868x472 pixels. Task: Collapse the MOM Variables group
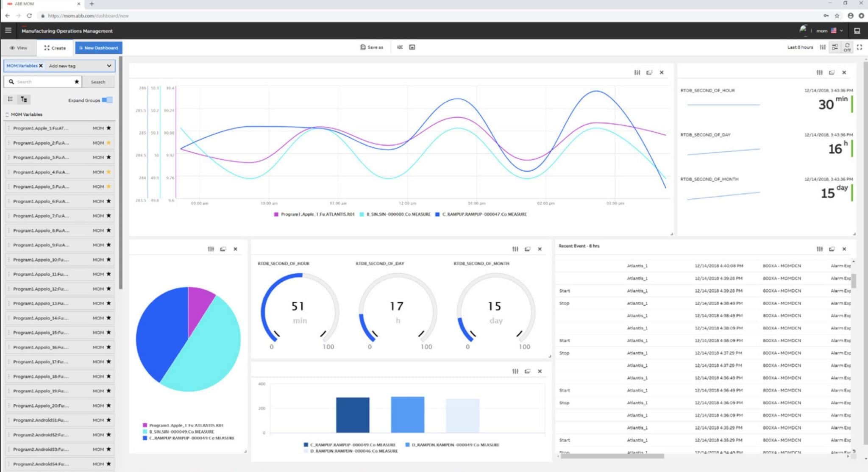point(7,114)
